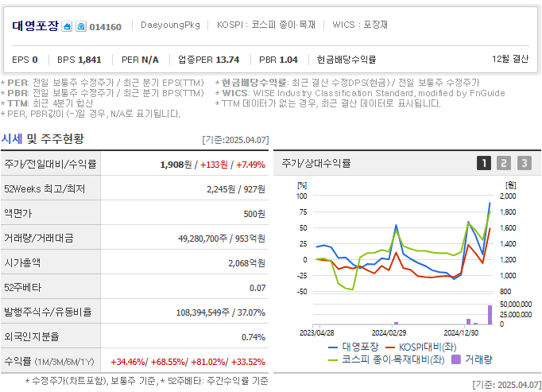Click the 대영포장 company name heading
The height and width of the screenshot is (392, 542).
[x=35, y=26]
